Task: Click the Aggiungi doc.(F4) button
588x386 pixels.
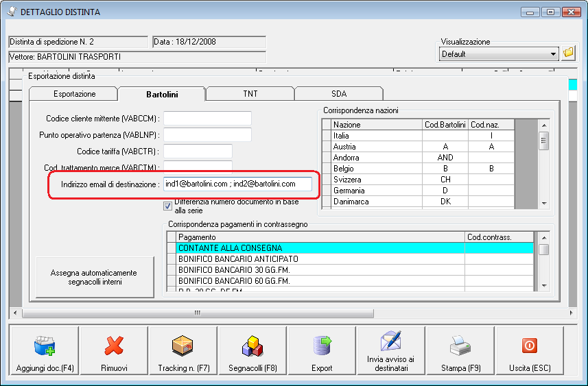Action: [x=45, y=350]
